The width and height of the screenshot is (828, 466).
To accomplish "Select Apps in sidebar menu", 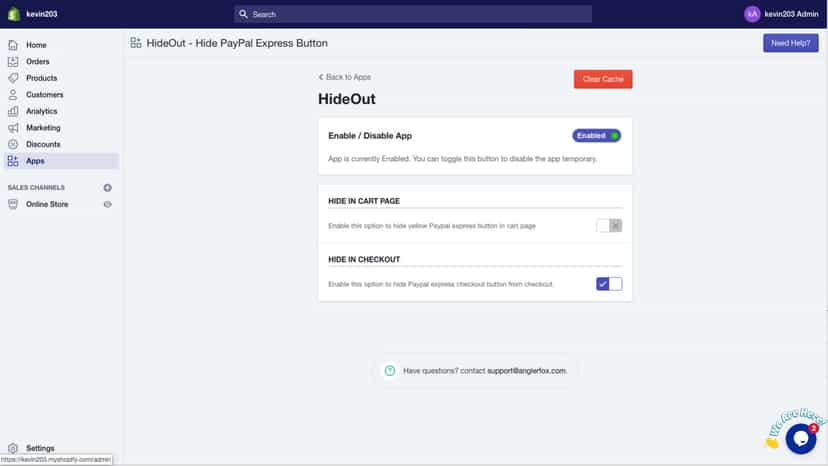I will (x=61, y=161).
